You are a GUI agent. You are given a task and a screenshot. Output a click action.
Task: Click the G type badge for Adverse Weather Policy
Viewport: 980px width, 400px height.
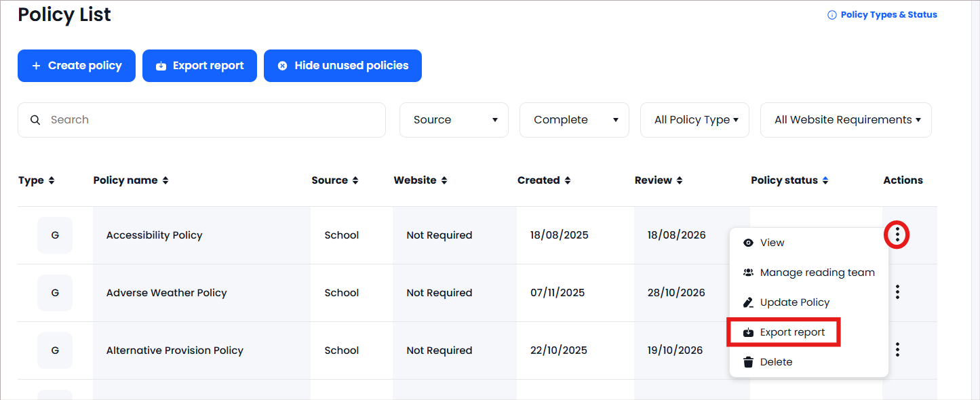tap(55, 293)
